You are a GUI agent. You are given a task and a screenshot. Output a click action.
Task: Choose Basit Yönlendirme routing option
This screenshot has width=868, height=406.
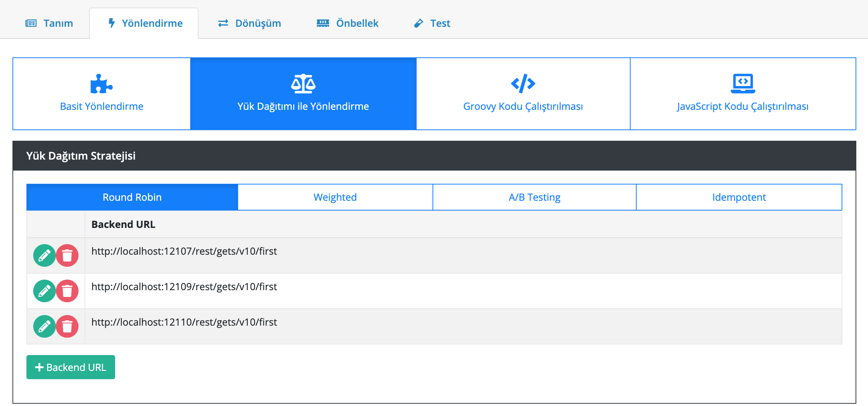point(102,94)
